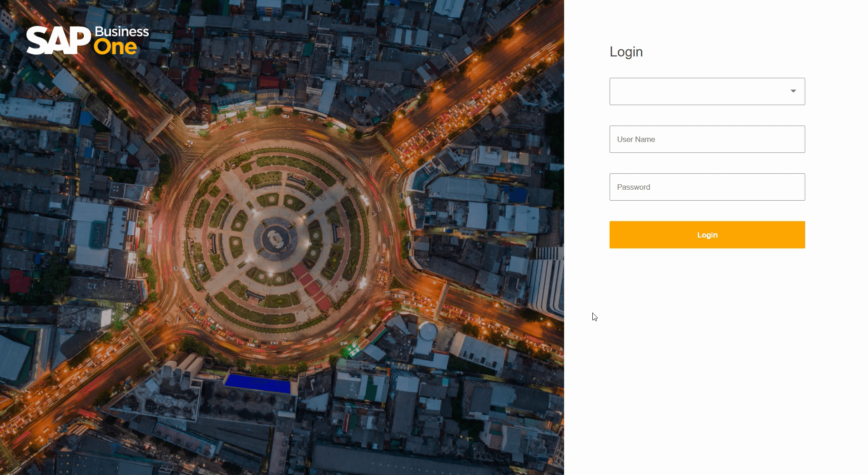This screenshot has width=868, height=475.
Task: Click the green-lit spot below the roundabout
Action: tap(350, 350)
